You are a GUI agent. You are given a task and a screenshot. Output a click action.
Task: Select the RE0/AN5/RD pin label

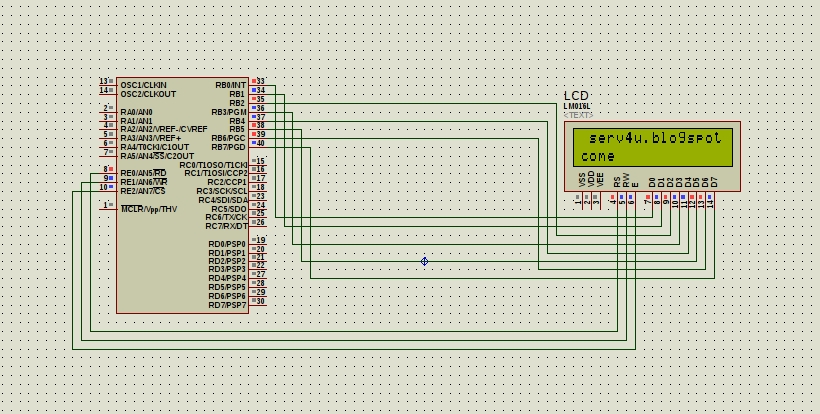click(143, 173)
